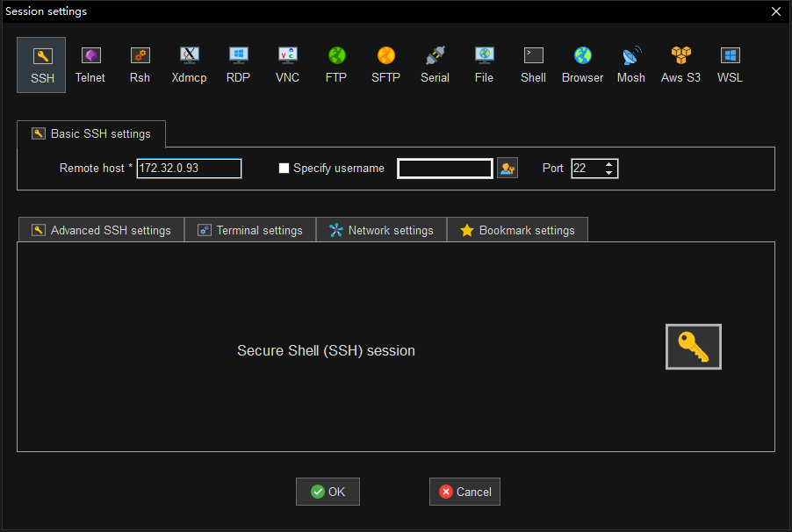Image resolution: width=792 pixels, height=532 pixels.
Task: Select the SSH session type
Action: (x=41, y=65)
